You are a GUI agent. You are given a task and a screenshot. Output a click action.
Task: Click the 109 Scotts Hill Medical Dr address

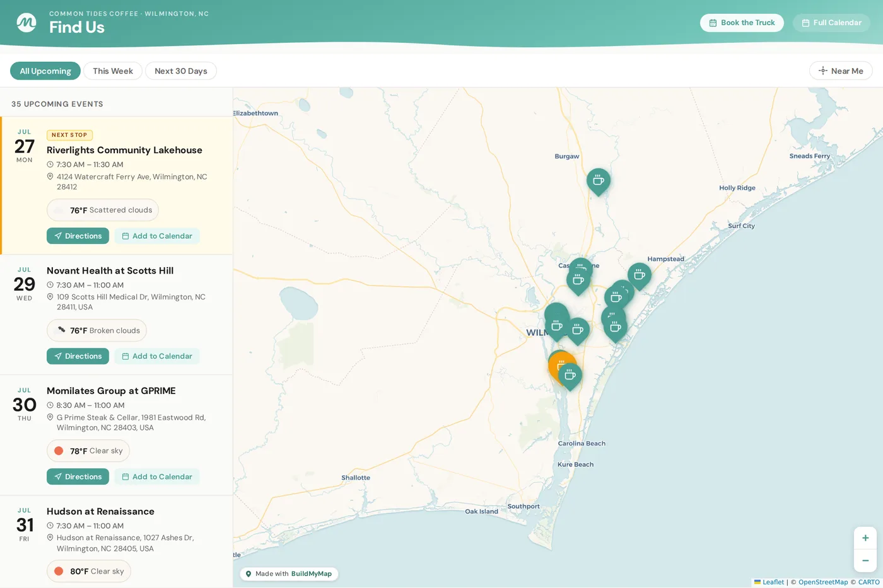tap(131, 302)
